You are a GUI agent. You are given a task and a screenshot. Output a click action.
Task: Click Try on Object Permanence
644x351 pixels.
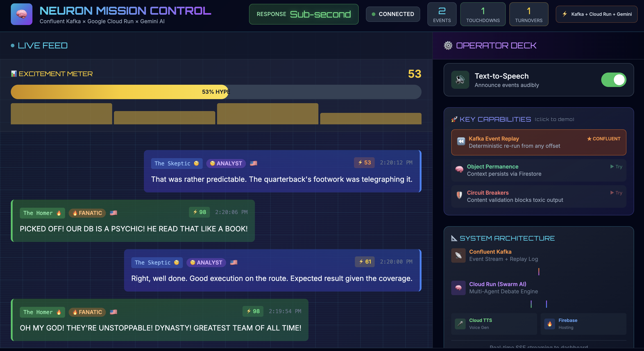[x=616, y=167]
